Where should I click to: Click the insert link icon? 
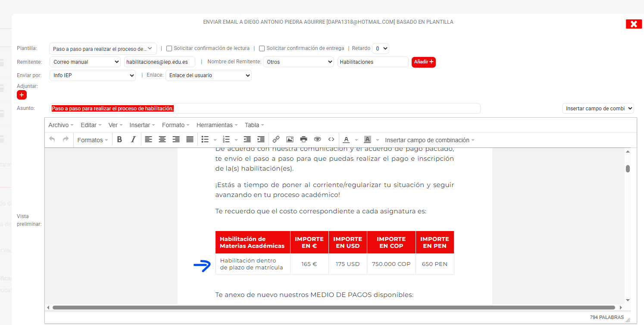276,140
